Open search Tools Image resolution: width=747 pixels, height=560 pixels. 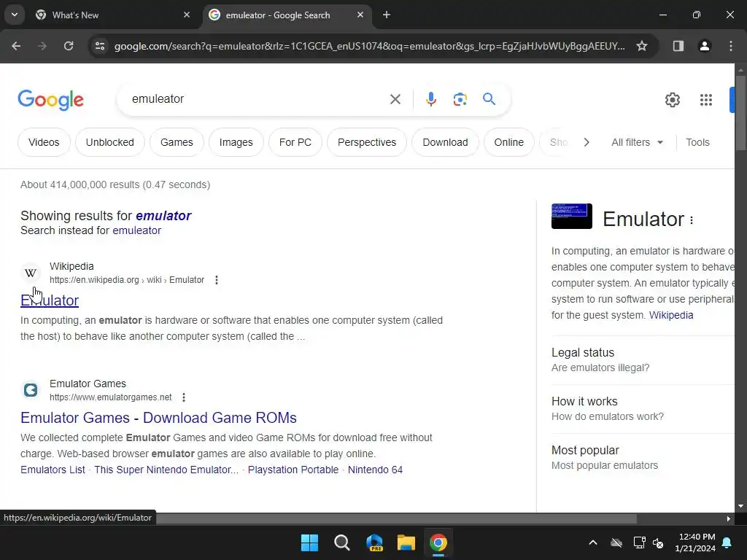tap(697, 142)
